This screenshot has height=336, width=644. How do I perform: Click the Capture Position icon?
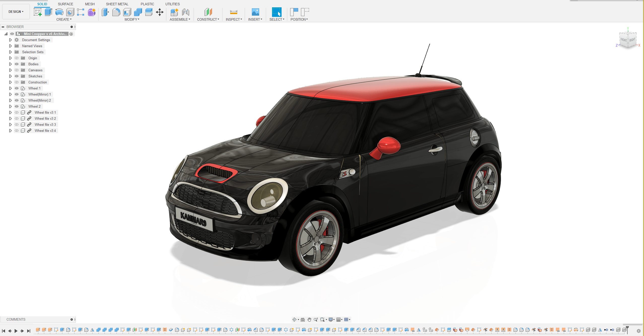(294, 12)
